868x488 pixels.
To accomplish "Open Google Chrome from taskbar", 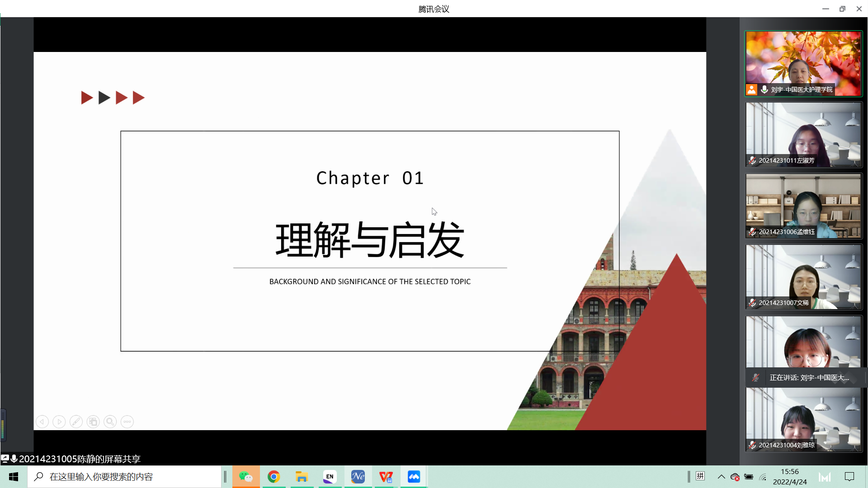I will (274, 477).
